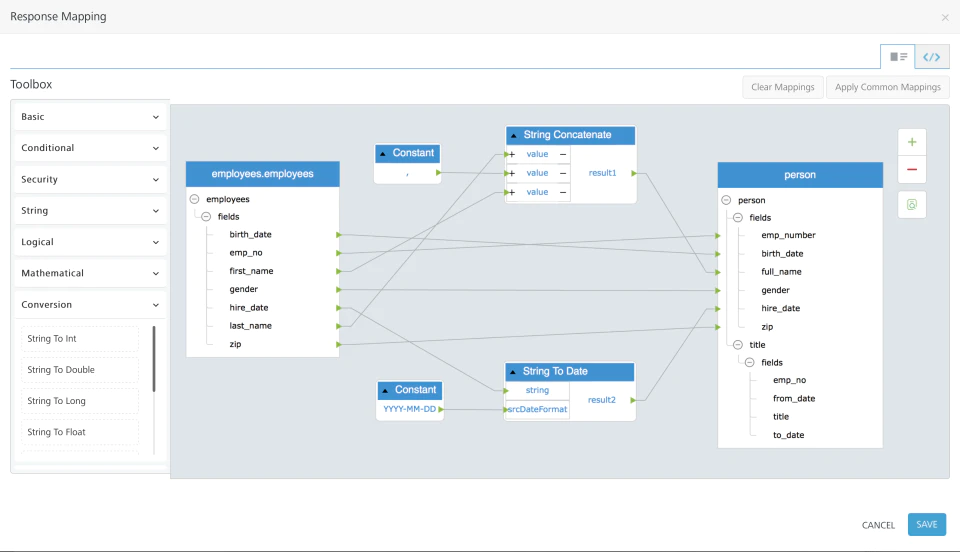Click the SAVE button
The height and width of the screenshot is (552, 960).
[926, 524]
